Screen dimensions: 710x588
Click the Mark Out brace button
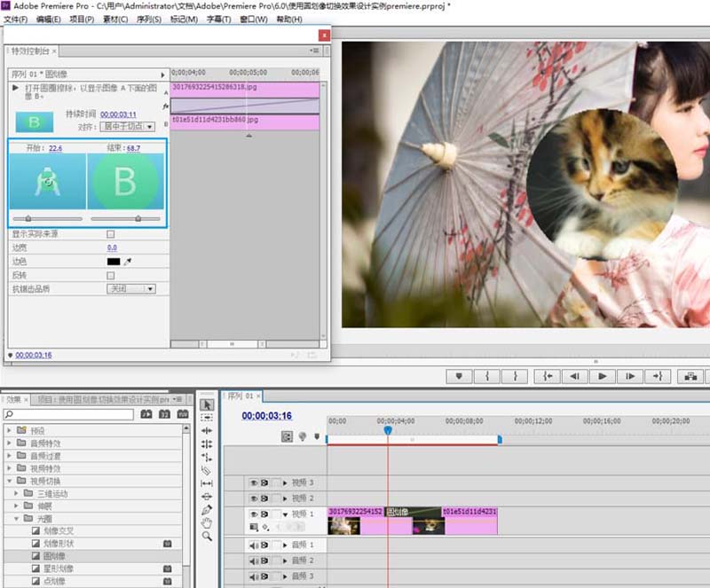pyautogui.click(x=515, y=376)
